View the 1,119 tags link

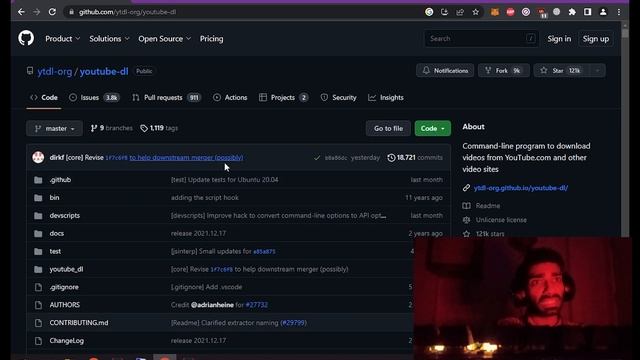[x=159, y=128]
